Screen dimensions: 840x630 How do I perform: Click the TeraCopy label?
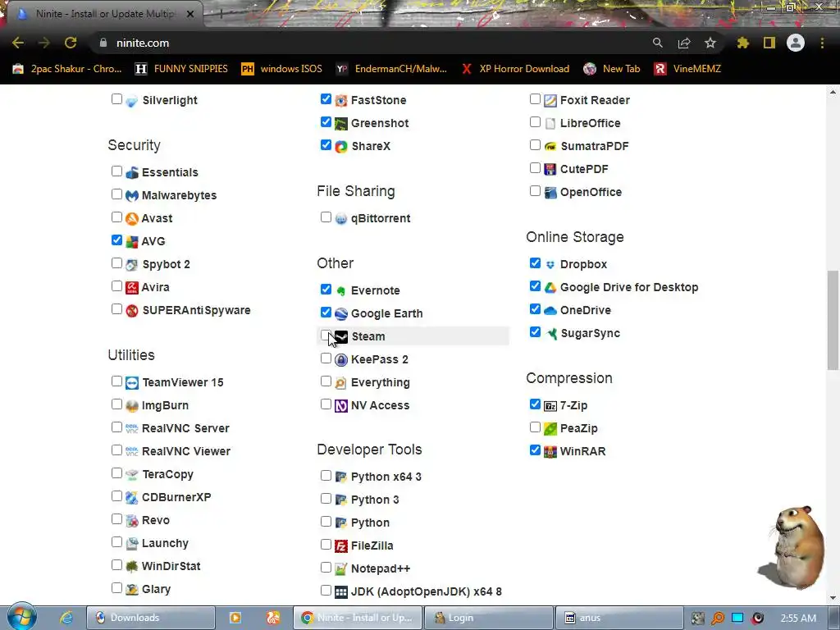167,475
